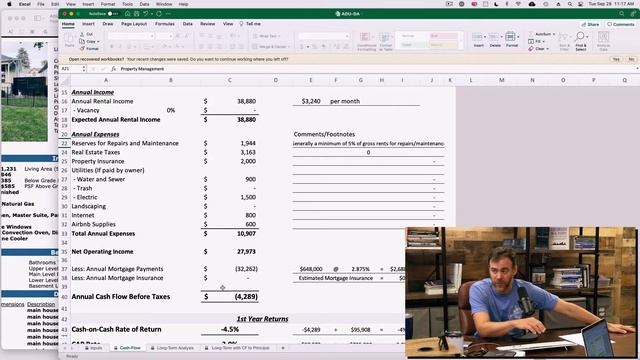Switch to the Inputs sheet tab
Viewport: 640px width, 360px height.
tap(94, 348)
